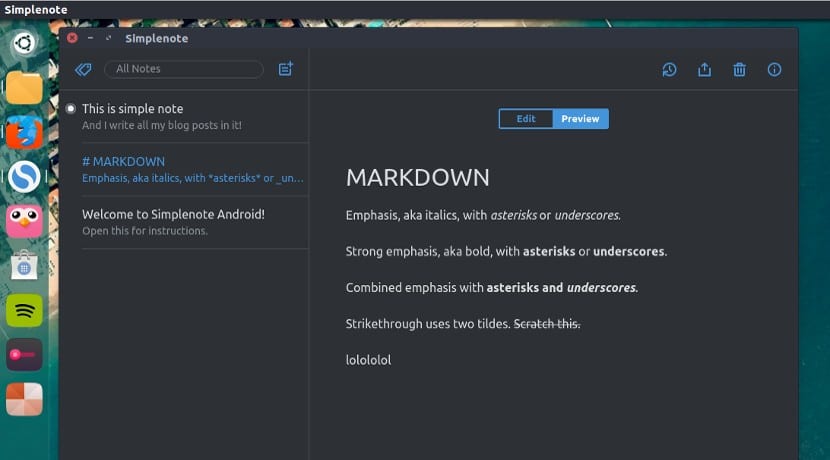Image resolution: width=830 pixels, height=460 pixels.
Task: Move the note to trash
Action: coord(739,69)
